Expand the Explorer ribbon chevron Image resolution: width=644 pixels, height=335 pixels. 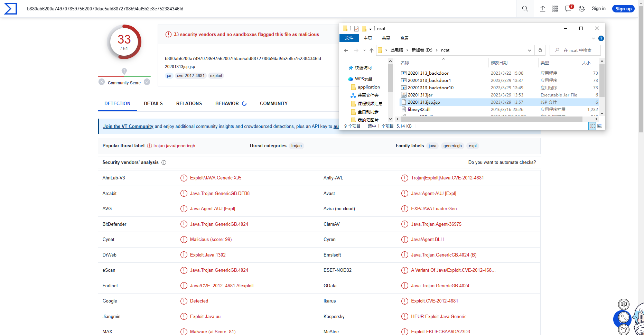[x=594, y=38]
